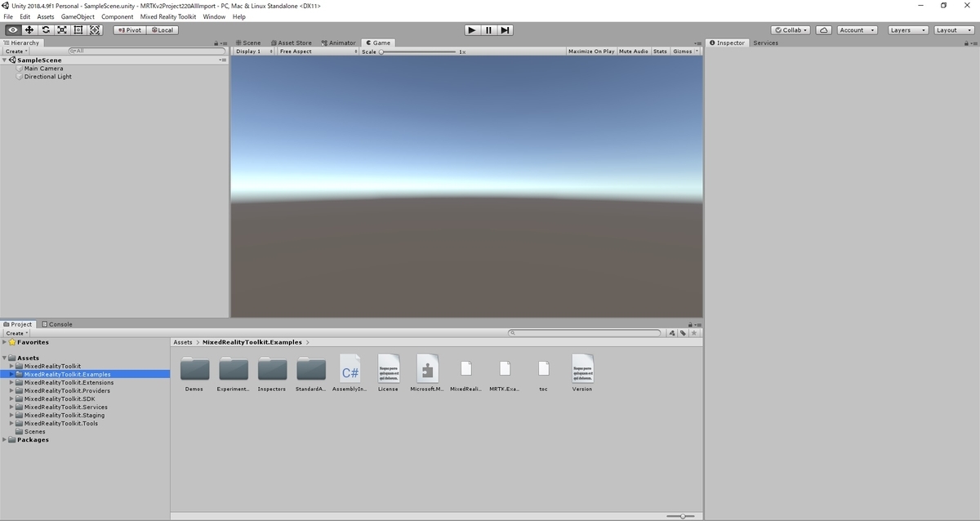Viewport: 980px width, 521px height.
Task: Click the Pause button
Action: coord(488,30)
